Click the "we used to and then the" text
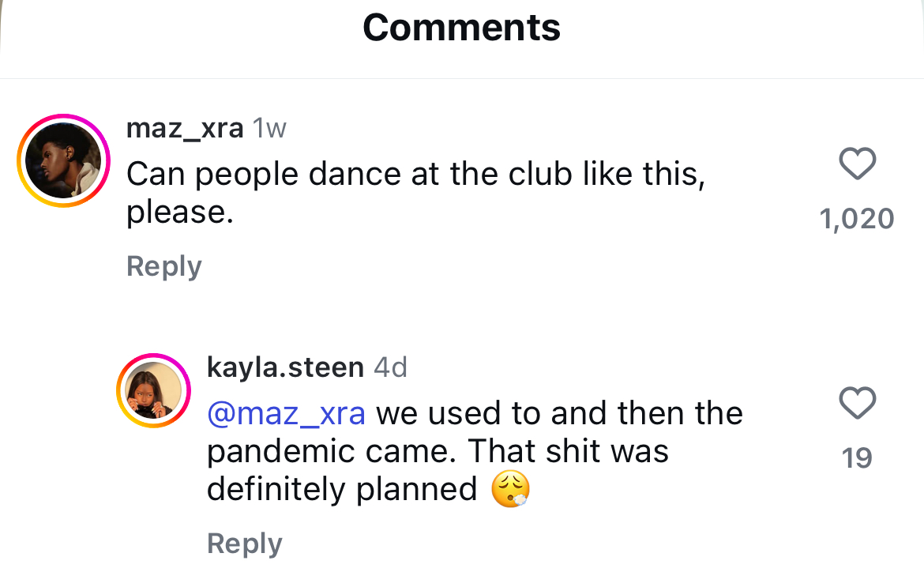This screenshot has height=572, width=924. coord(559,413)
